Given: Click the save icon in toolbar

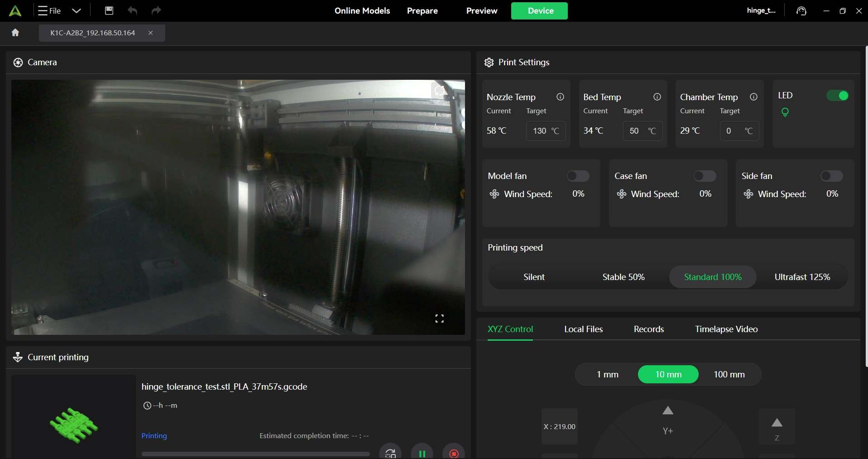Looking at the screenshot, I should pos(109,11).
